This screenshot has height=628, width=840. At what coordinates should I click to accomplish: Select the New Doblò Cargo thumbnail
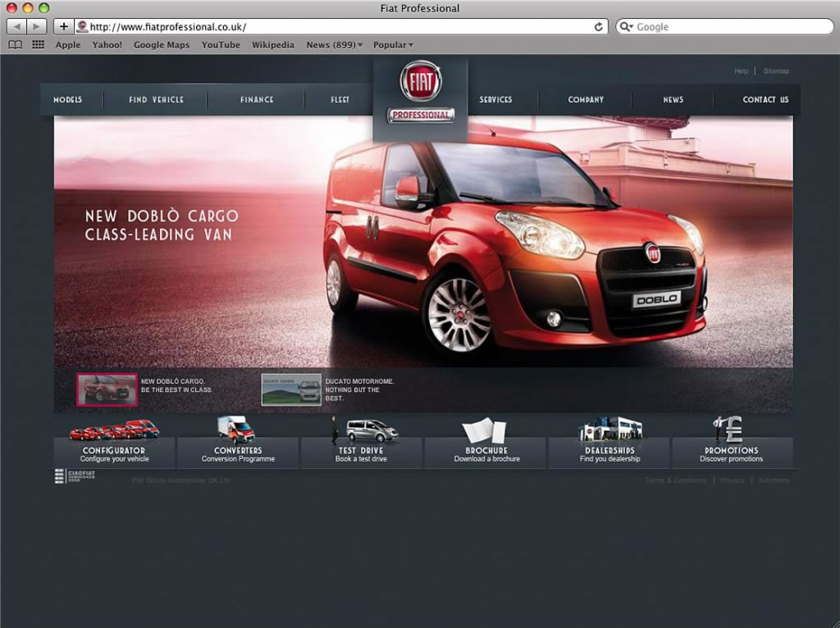(107, 389)
